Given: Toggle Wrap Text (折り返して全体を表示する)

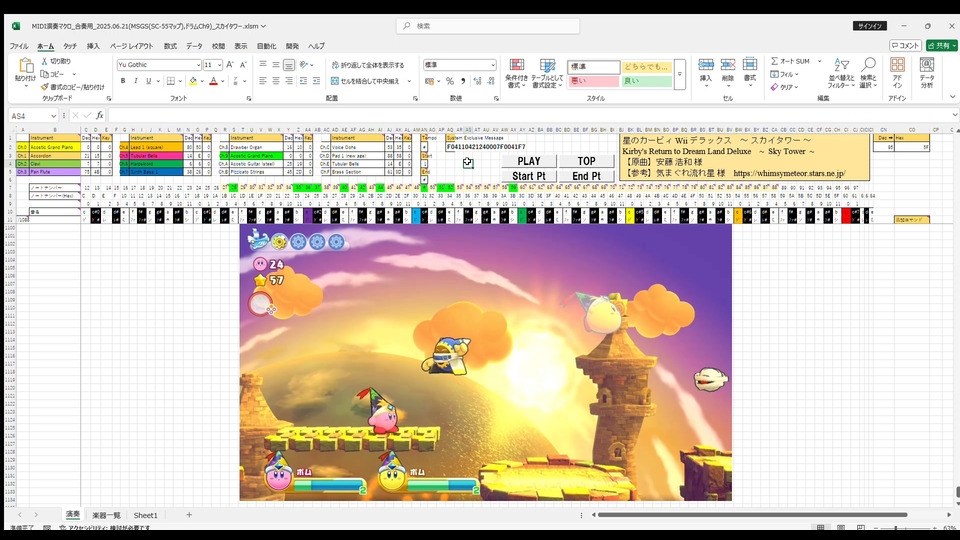Looking at the screenshot, I should [x=368, y=65].
